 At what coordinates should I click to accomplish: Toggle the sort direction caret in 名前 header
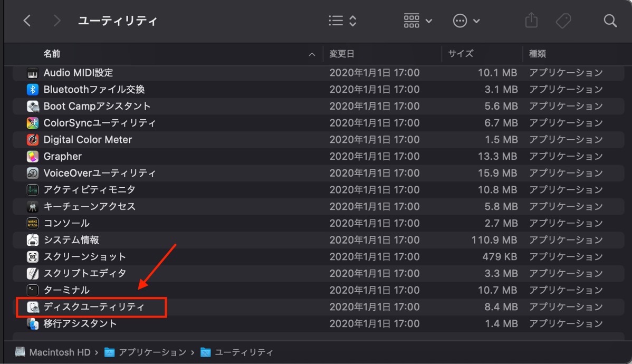pos(312,54)
